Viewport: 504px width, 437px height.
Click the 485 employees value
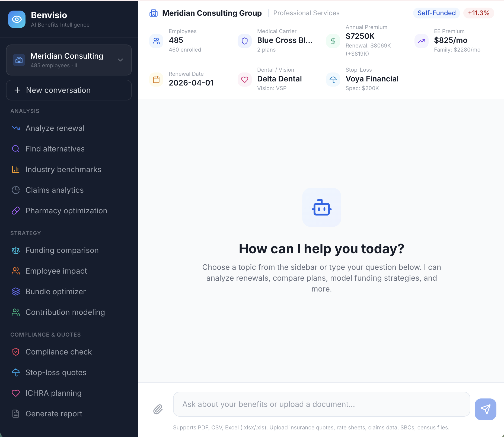click(176, 40)
